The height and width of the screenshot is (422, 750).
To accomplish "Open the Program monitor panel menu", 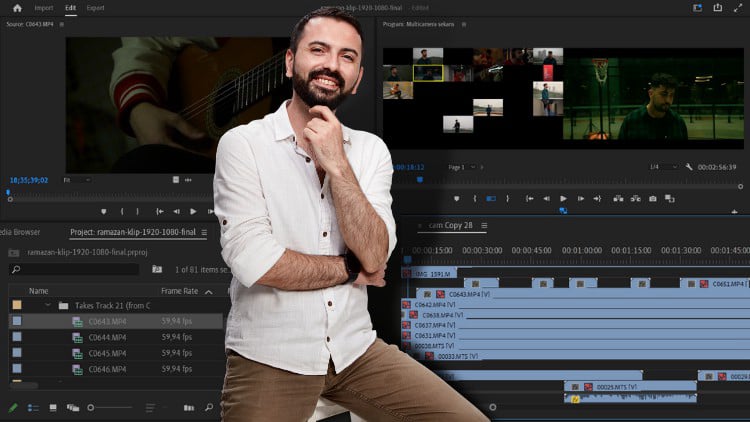I will tap(463, 24).
